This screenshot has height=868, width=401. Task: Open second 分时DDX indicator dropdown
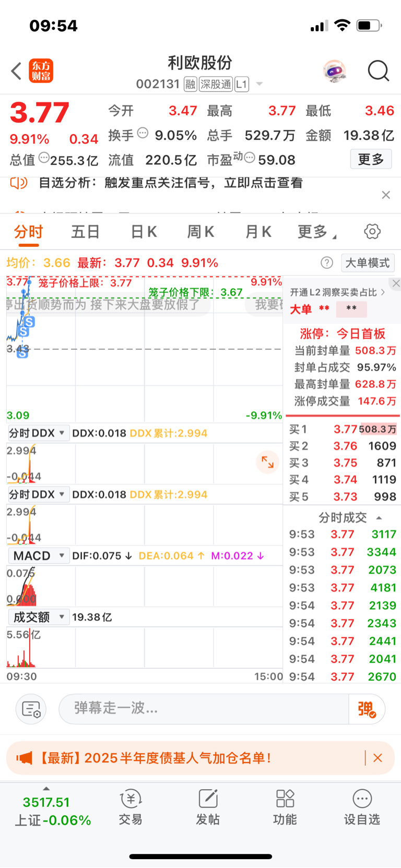39,494
